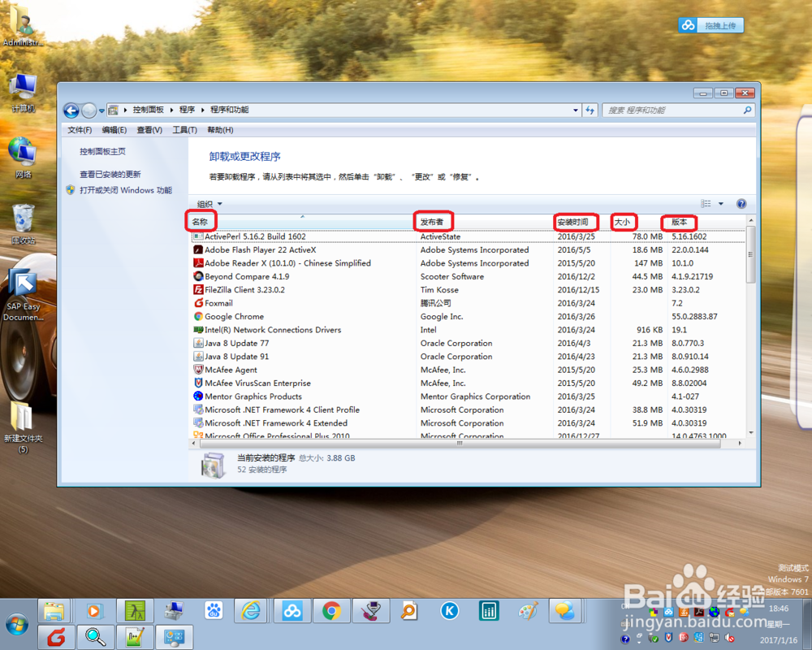812x650 pixels.
Task: Open SAP Easy Document desktop shortcut
Action: click(x=24, y=294)
